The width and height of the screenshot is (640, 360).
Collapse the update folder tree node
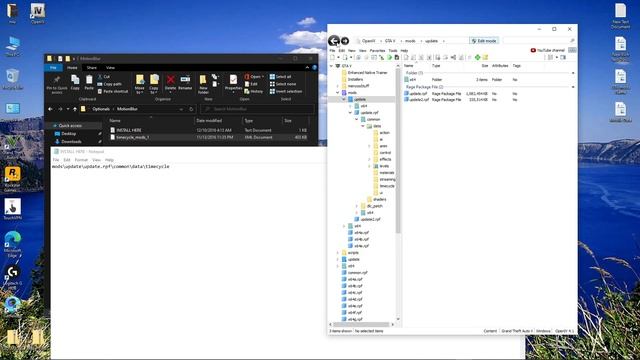[x=344, y=99]
